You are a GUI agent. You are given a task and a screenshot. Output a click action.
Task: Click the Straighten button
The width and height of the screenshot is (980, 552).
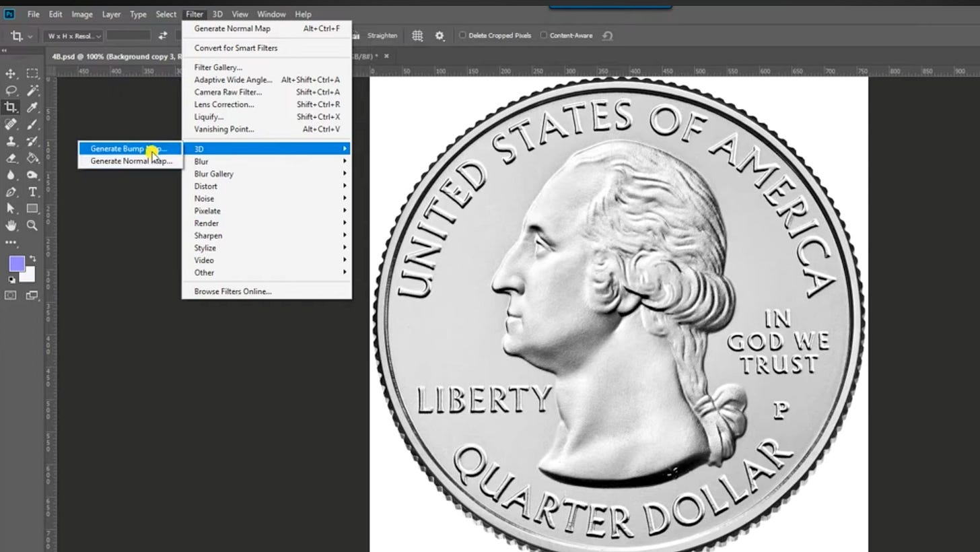pos(382,35)
